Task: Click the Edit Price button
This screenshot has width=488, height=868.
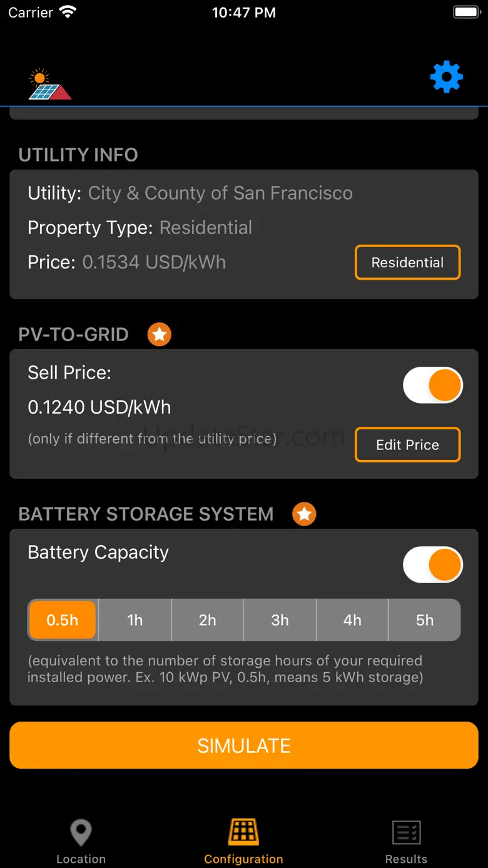Action: coord(407,445)
